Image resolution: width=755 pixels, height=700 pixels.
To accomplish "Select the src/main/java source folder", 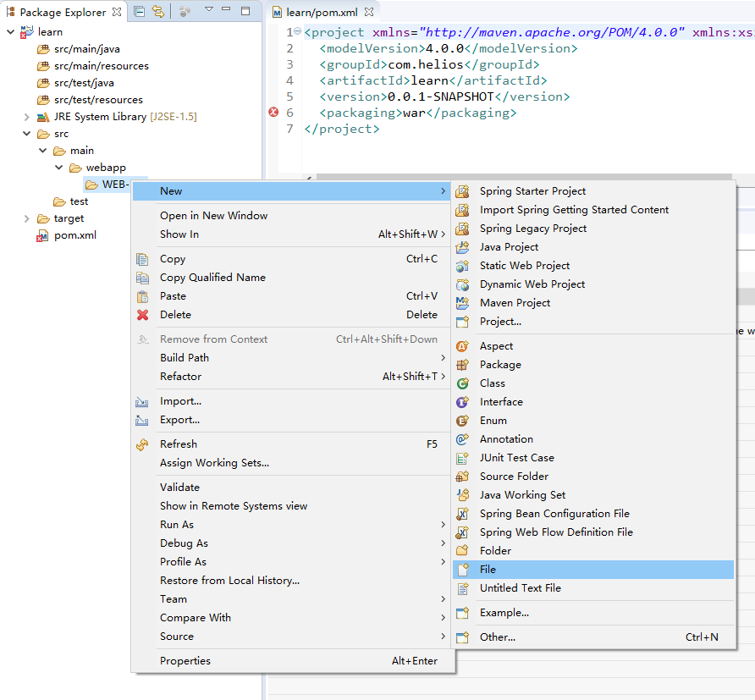I will click(79, 49).
